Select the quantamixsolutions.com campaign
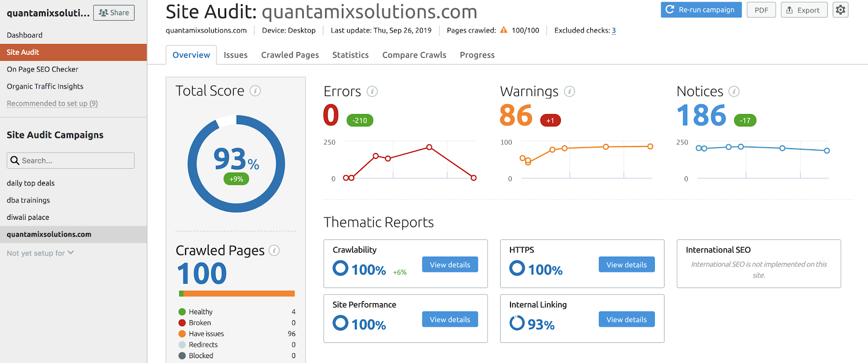Screen dimensions: 868x363 click(73, 234)
